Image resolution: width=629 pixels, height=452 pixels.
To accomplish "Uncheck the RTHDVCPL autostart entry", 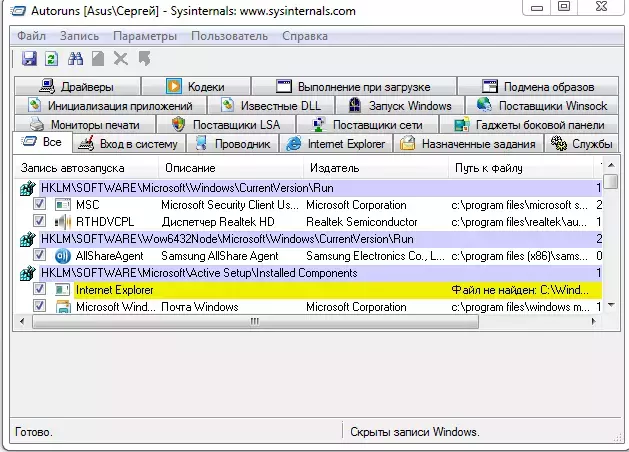I will [39, 220].
